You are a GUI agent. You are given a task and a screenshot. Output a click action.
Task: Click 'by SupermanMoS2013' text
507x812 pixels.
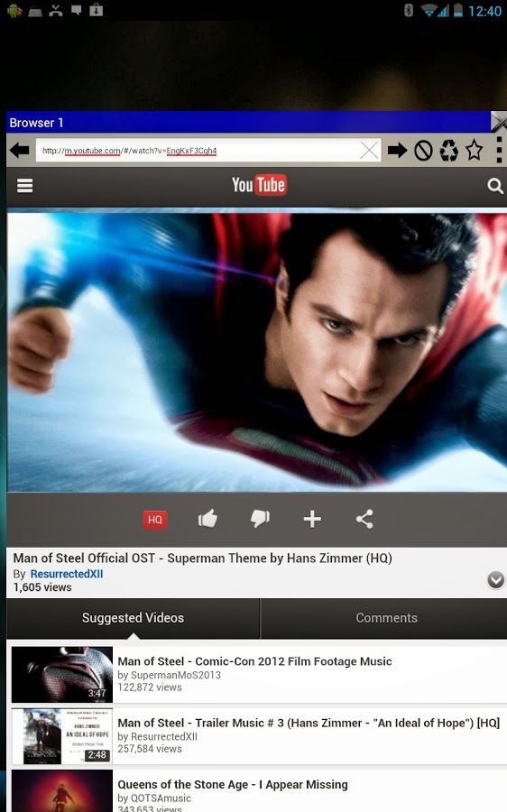(169, 675)
